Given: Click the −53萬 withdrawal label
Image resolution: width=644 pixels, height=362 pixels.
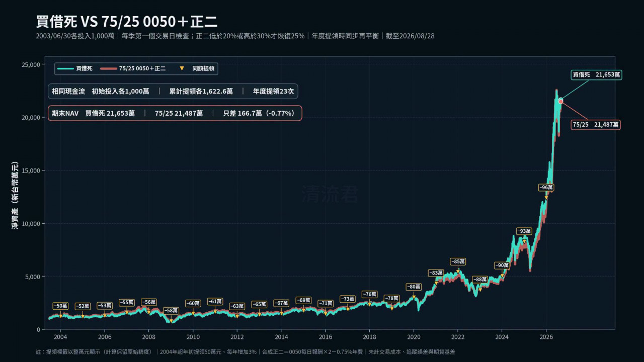Looking at the screenshot, I should [x=105, y=306].
